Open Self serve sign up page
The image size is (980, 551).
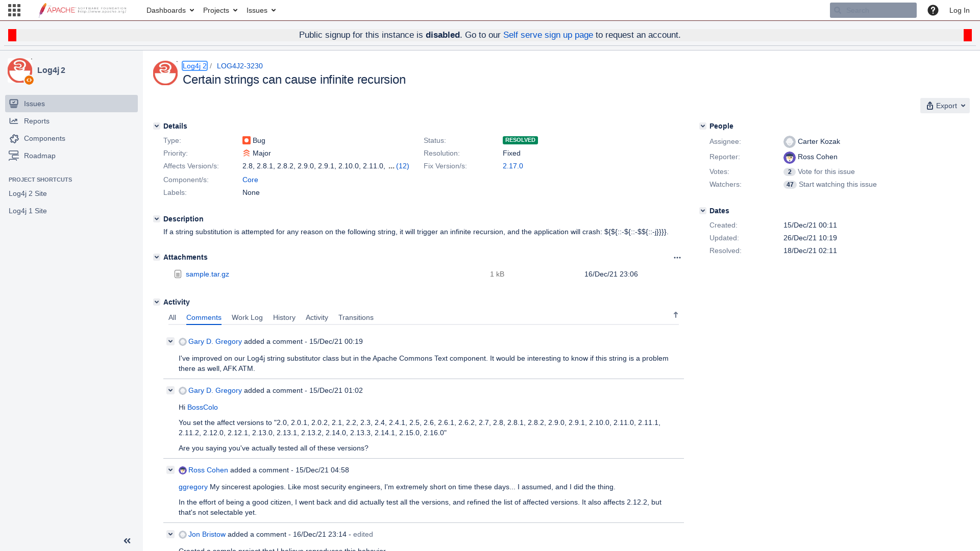(548, 35)
